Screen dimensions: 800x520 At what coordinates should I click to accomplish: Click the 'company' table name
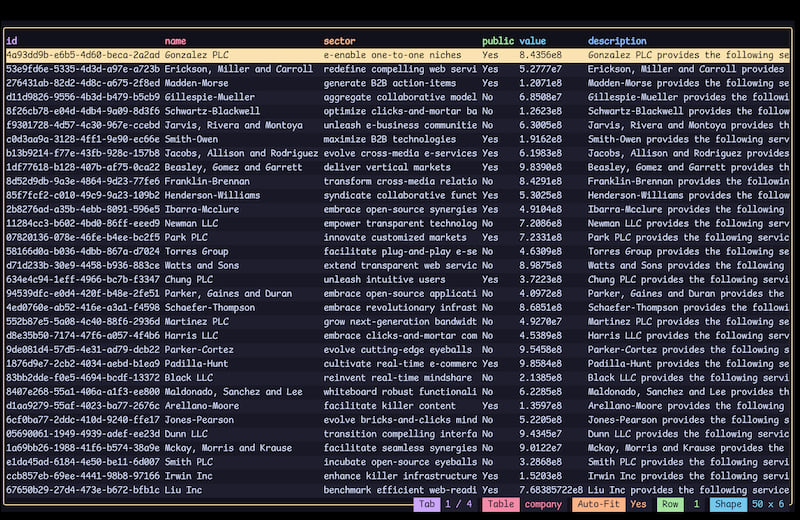point(543,504)
